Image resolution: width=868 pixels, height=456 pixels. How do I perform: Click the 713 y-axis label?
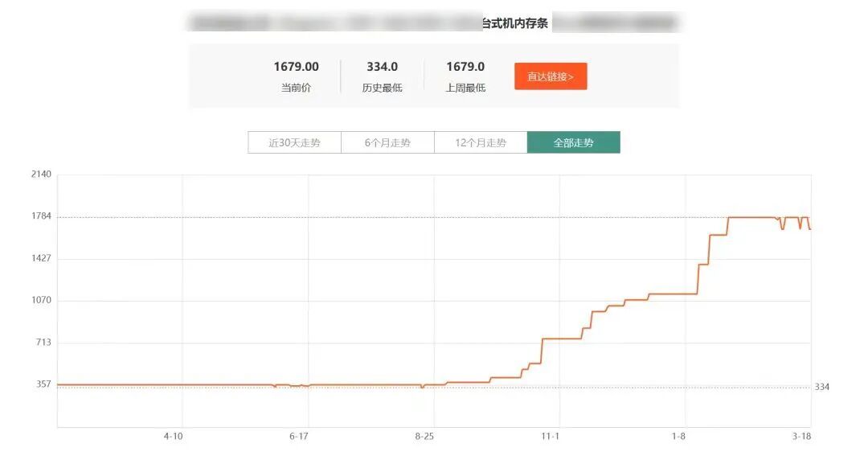(43, 342)
